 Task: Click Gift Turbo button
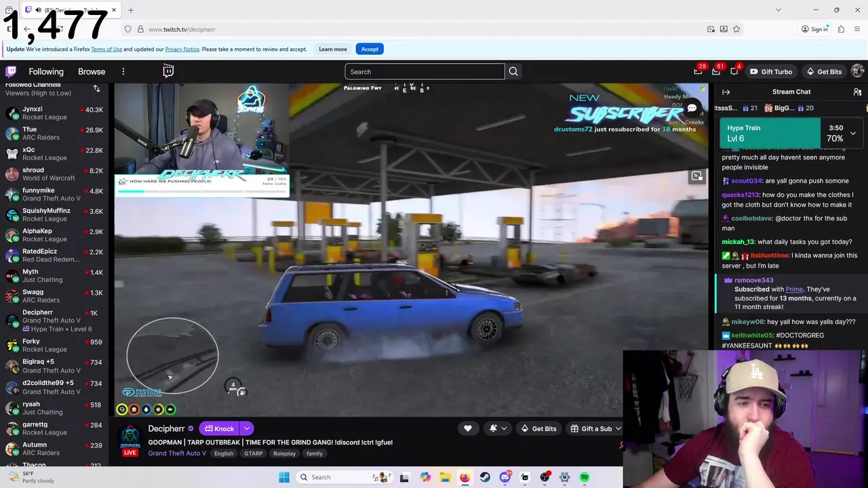[771, 71]
